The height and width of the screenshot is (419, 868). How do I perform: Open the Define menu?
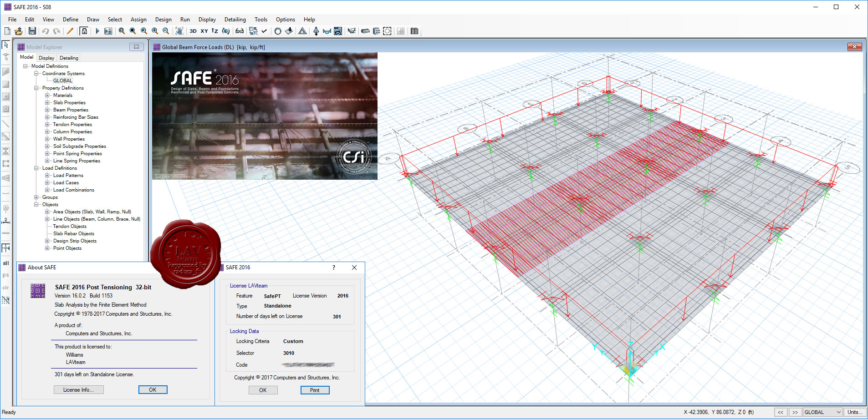pos(71,20)
